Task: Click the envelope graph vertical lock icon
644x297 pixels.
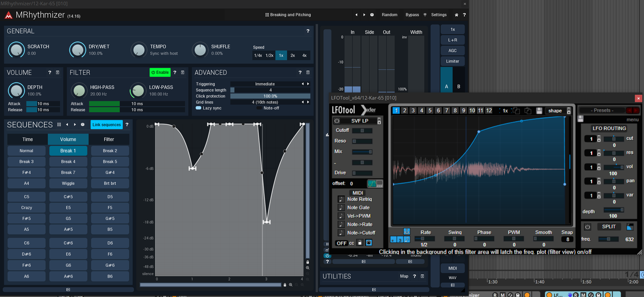Action: click(307, 262)
